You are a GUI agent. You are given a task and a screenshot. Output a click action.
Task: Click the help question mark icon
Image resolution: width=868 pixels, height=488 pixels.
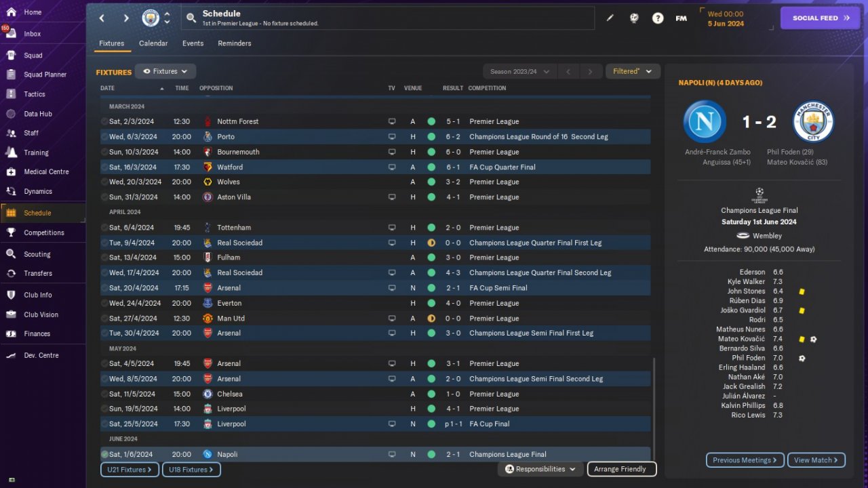658,18
